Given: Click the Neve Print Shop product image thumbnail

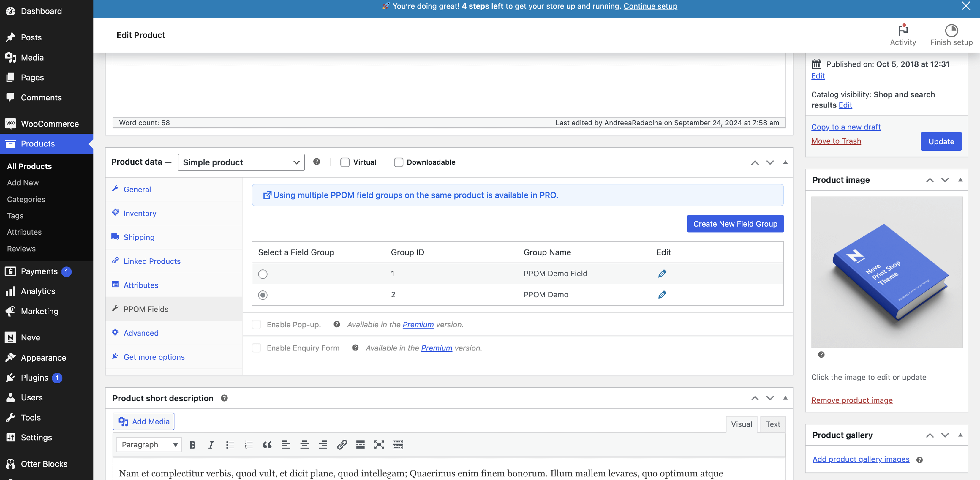Looking at the screenshot, I should [887, 272].
